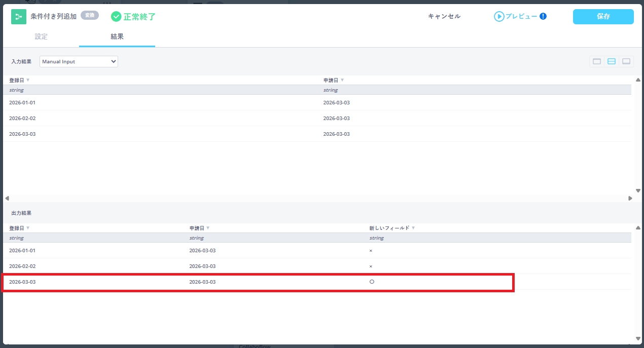
Task: Show only the output result pane
Action: (626, 61)
